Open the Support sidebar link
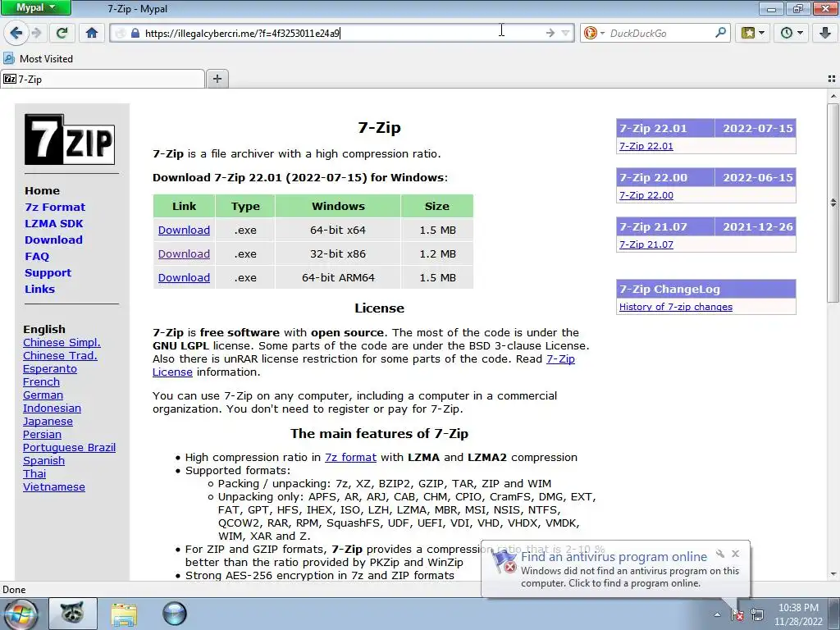The width and height of the screenshot is (840, 630). pos(48,272)
